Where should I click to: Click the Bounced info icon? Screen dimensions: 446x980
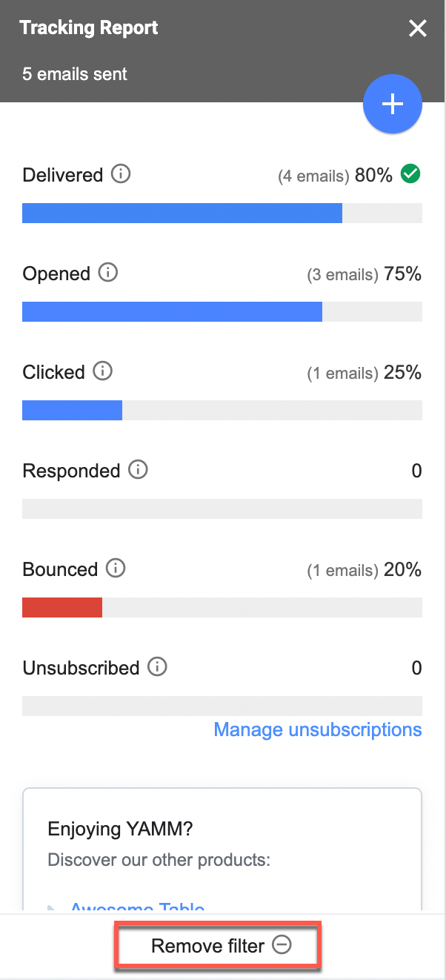point(116,569)
